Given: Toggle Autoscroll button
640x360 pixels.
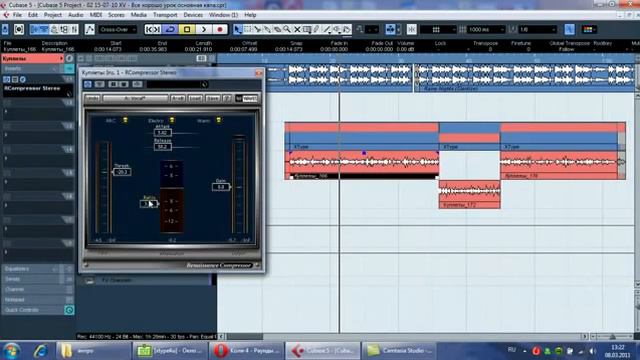Looking at the screenshot, I should [x=391, y=29].
